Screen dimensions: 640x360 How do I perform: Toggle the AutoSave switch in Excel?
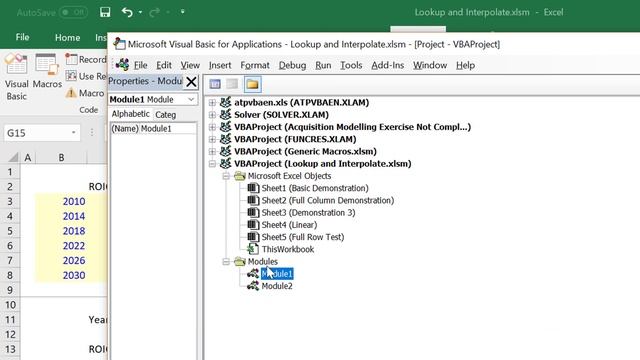(73, 12)
